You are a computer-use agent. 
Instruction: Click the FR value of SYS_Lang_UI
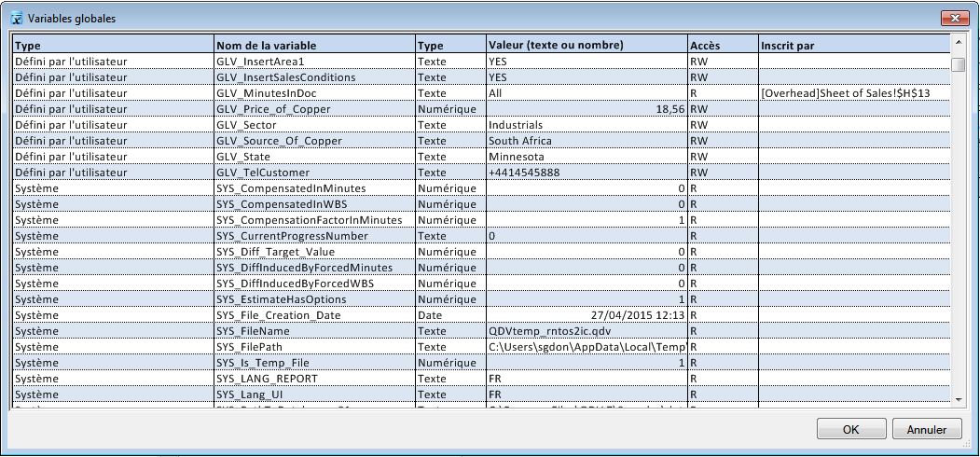(587, 395)
